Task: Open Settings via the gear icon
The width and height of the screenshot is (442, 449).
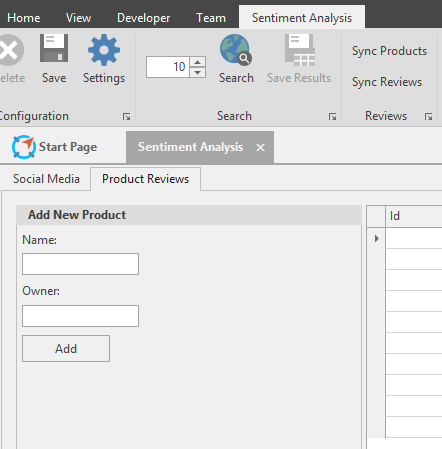Action: [x=104, y=50]
